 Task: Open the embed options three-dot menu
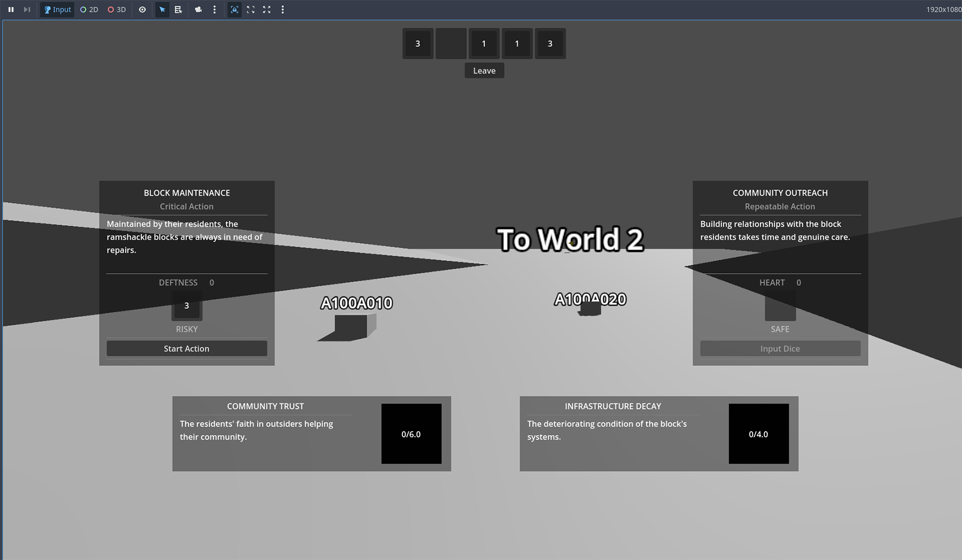click(283, 10)
